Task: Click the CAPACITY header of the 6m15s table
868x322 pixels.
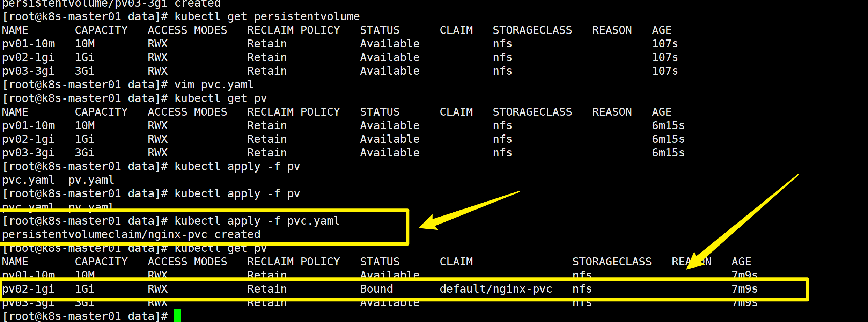Action: click(102, 112)
